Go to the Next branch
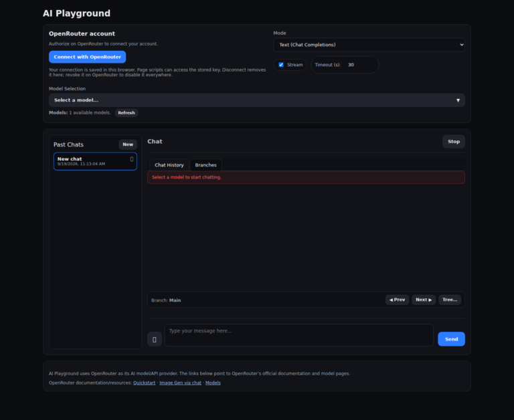The width and height of the screenshot is (514, 420). [424, 300]
